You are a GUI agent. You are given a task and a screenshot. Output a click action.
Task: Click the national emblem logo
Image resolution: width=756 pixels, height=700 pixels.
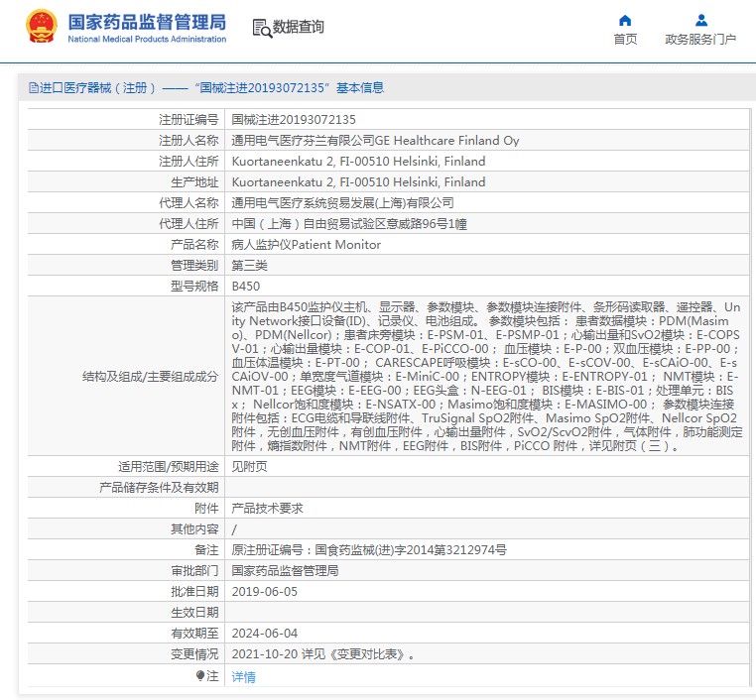click(x=42, y=27)
